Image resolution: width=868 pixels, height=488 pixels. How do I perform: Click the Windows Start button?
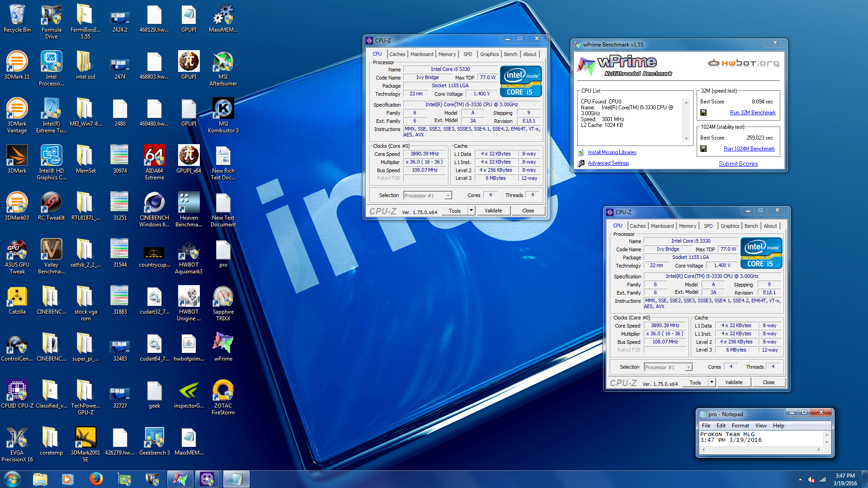(12, 479)
